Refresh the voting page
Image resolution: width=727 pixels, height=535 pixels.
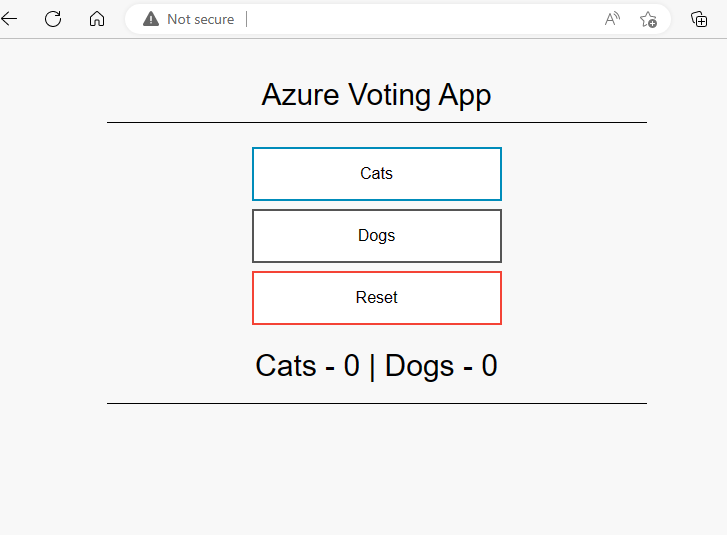point(53,19)
